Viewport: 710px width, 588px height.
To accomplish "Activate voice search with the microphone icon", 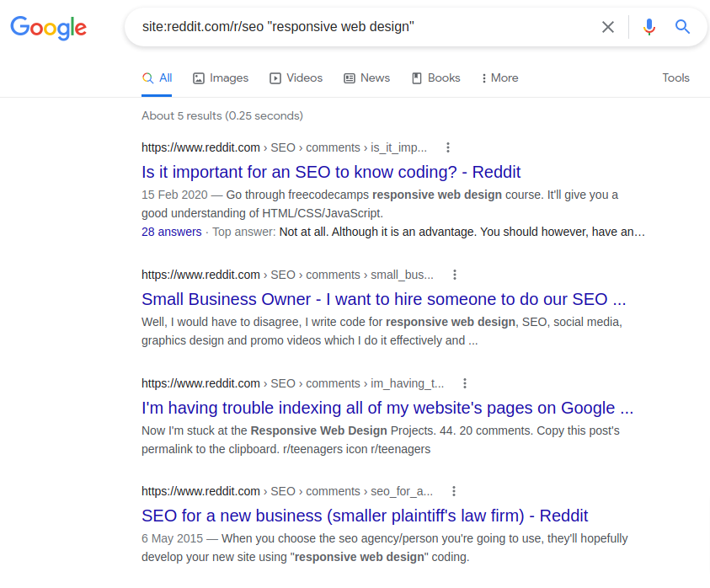I will tap(649, 27).
